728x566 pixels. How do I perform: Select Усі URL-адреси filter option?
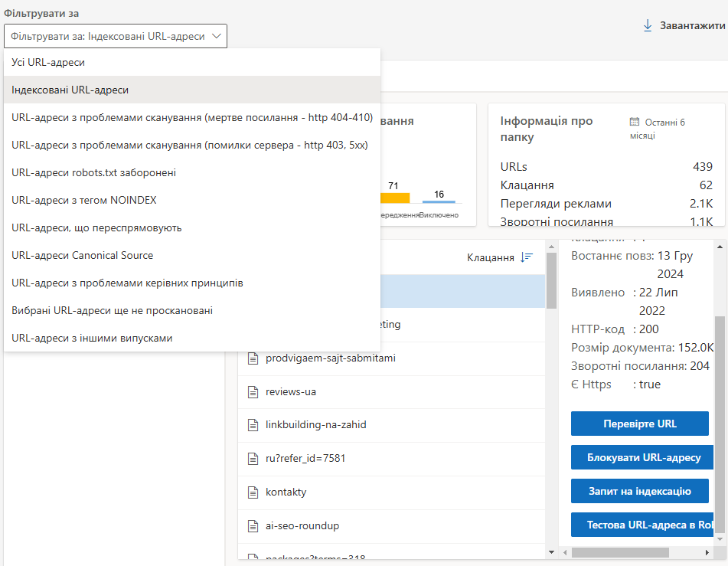[48, 62]
